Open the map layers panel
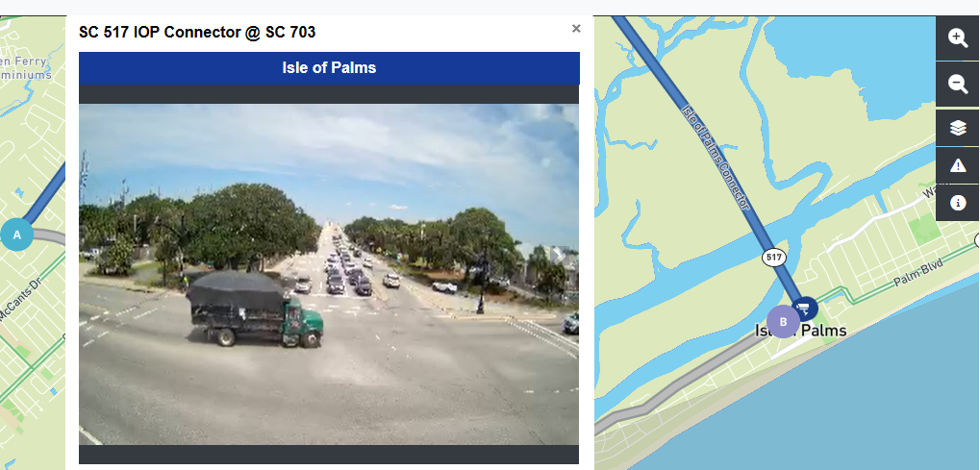Screen dimensions: 980x470 coord(958,128)
